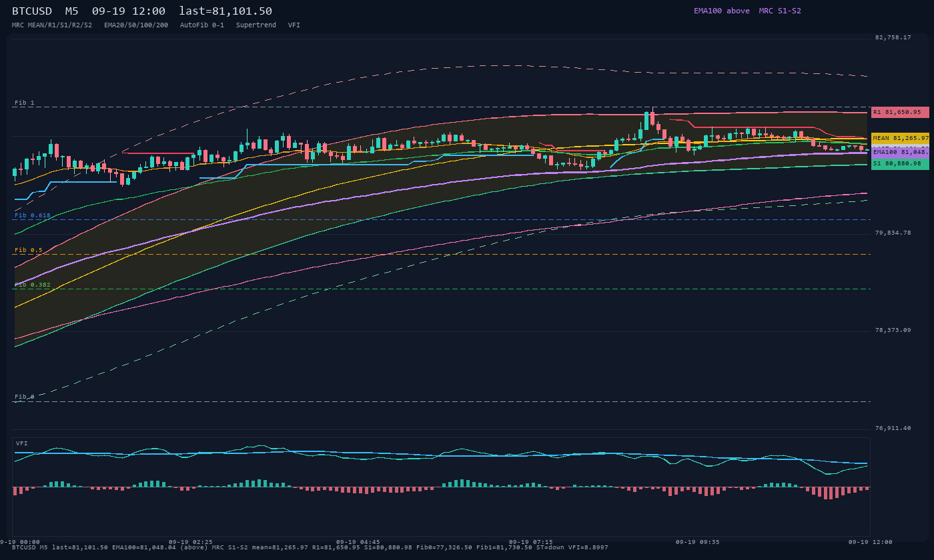This screenshot has height=560, width=934.
Task: Click the R1 81,650.95 price tag
Action: click(x=900, y=112)
